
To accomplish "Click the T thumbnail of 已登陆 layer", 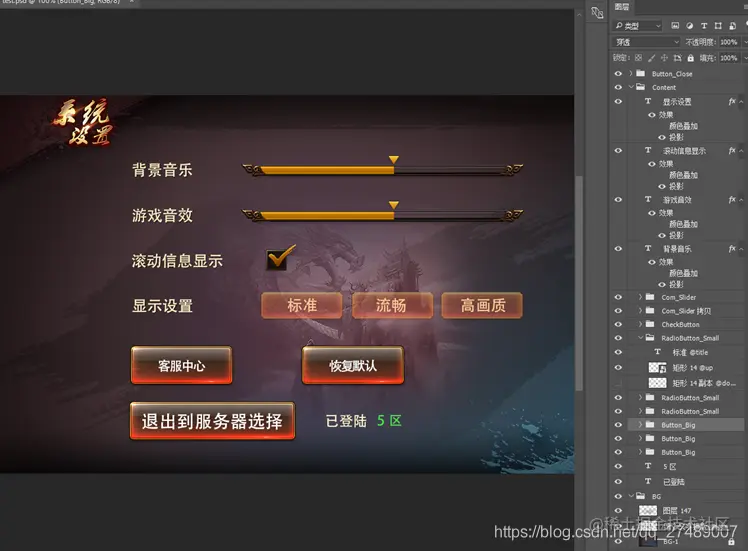I will (648, 481).
